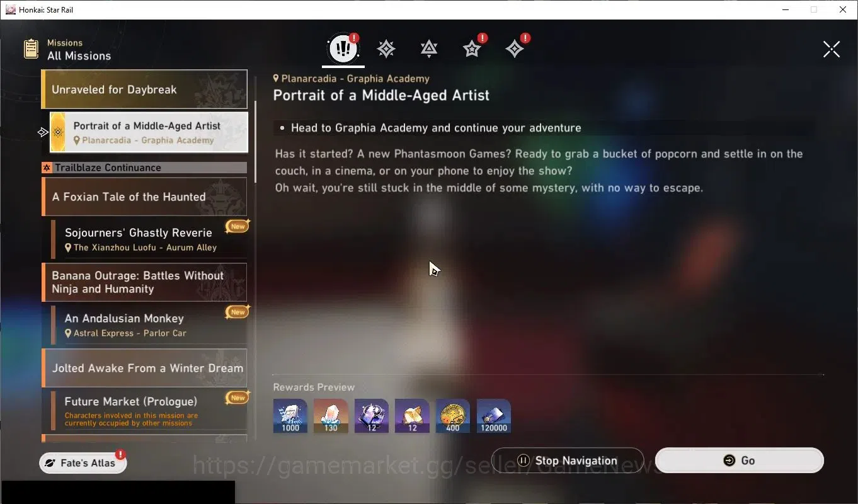The image size is (858, 504).
Task: Select Sojourners' Ghastly Reverie mission
Action: coord(149,239)
